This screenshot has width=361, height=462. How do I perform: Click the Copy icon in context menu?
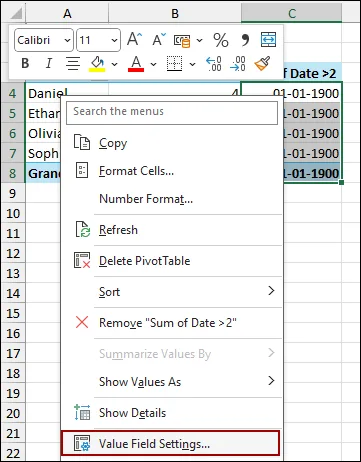point(82,143)
